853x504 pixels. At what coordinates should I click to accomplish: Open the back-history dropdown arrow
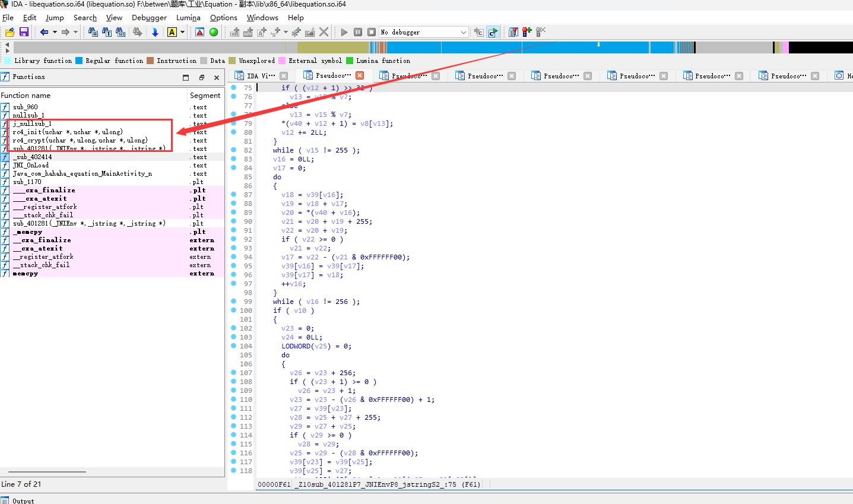click(x=55, y=32)
